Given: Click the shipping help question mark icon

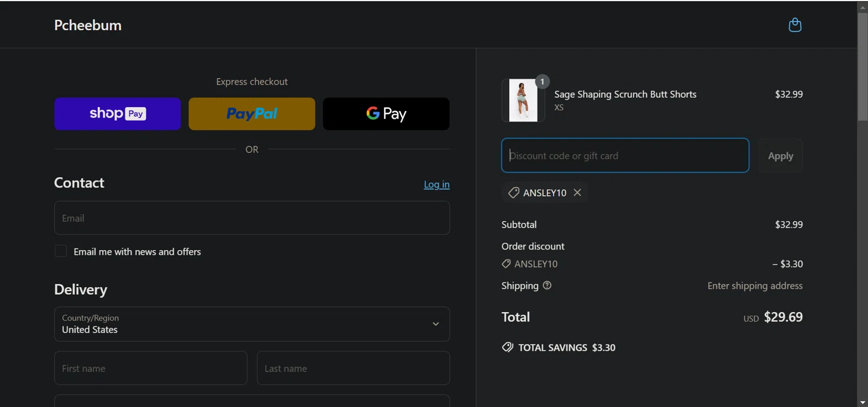Looking at the screenshot, I should point(547,285).
